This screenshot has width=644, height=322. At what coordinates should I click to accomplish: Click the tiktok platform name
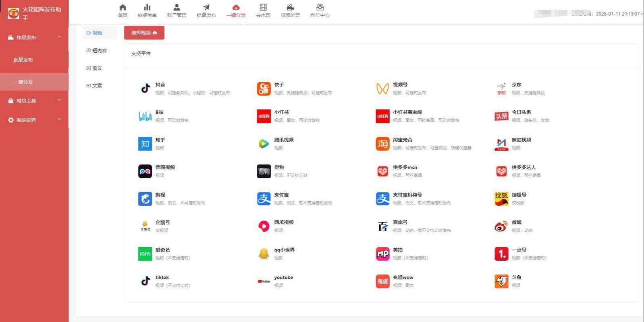pyautogui.click(x=162, y=277)
